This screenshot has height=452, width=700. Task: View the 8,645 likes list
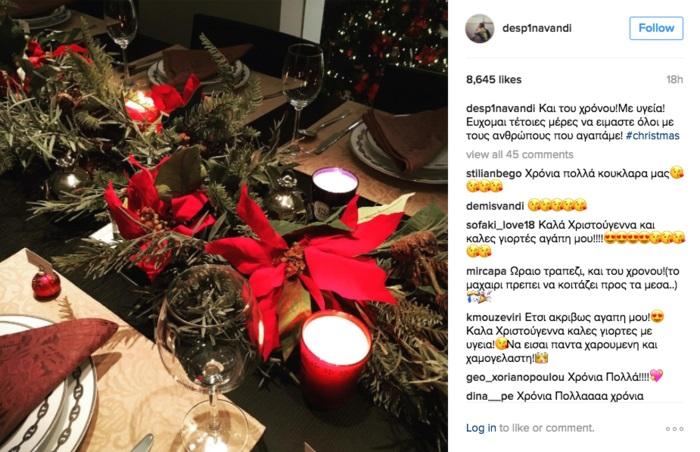[494, 80]
